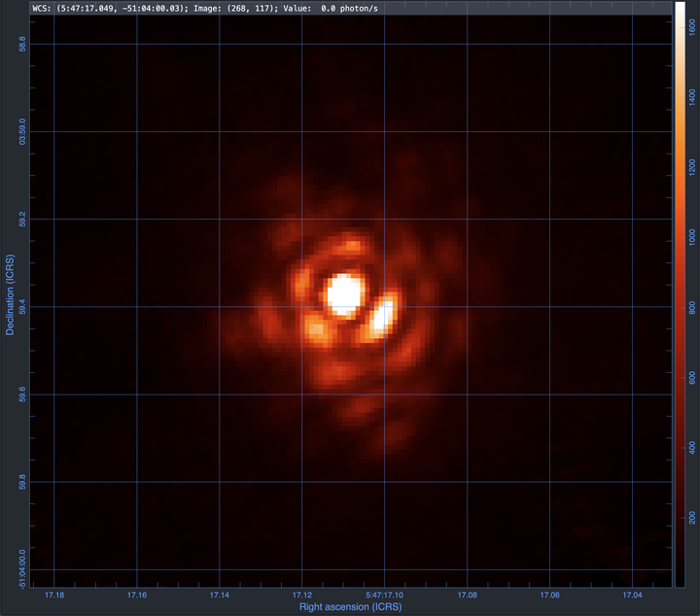The width and height of the screenshot is (700, 616).
Task: Click the 17.04 right ascension tick label
Action: [x=632, y=595]
